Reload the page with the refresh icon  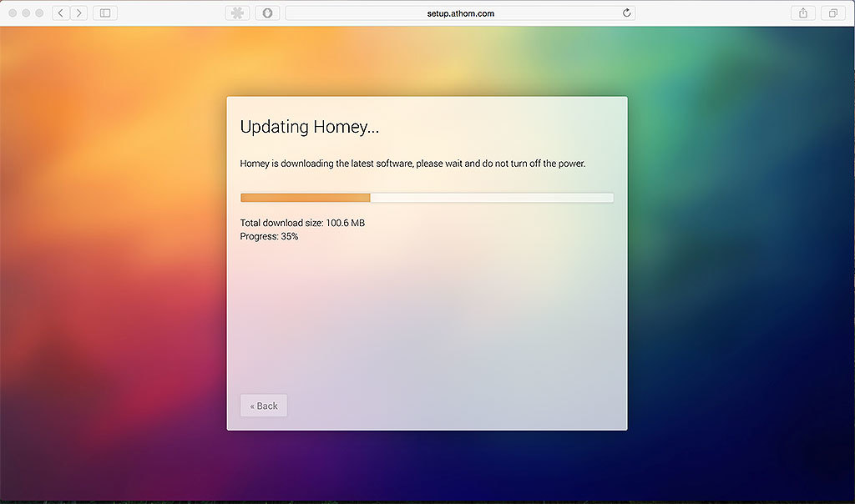626,13
